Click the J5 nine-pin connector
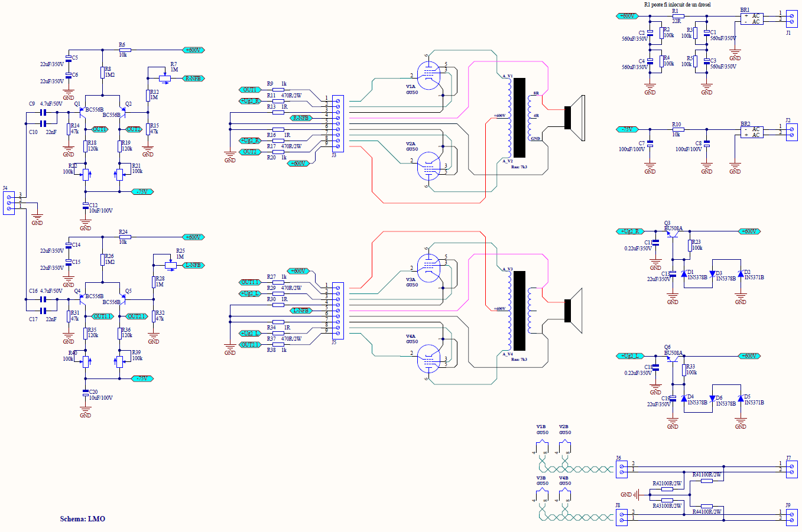The height and width of the screenshot is (532, 802). [x=337, y=311]
